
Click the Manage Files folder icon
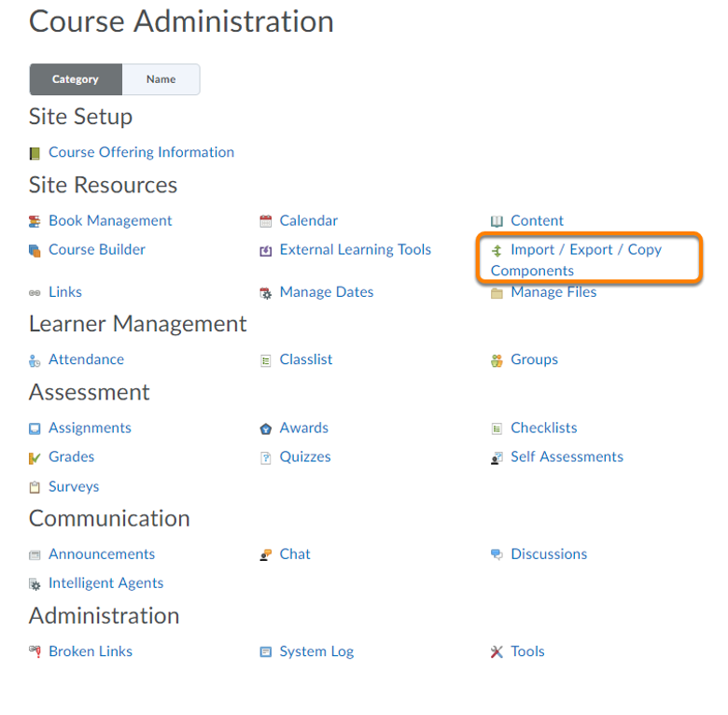[497, 293]
